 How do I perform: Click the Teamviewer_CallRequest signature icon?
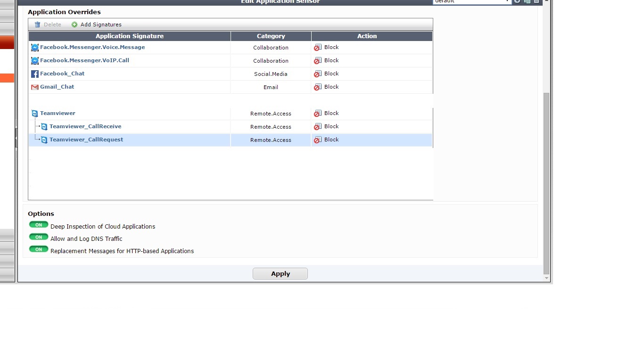[44, 140]
